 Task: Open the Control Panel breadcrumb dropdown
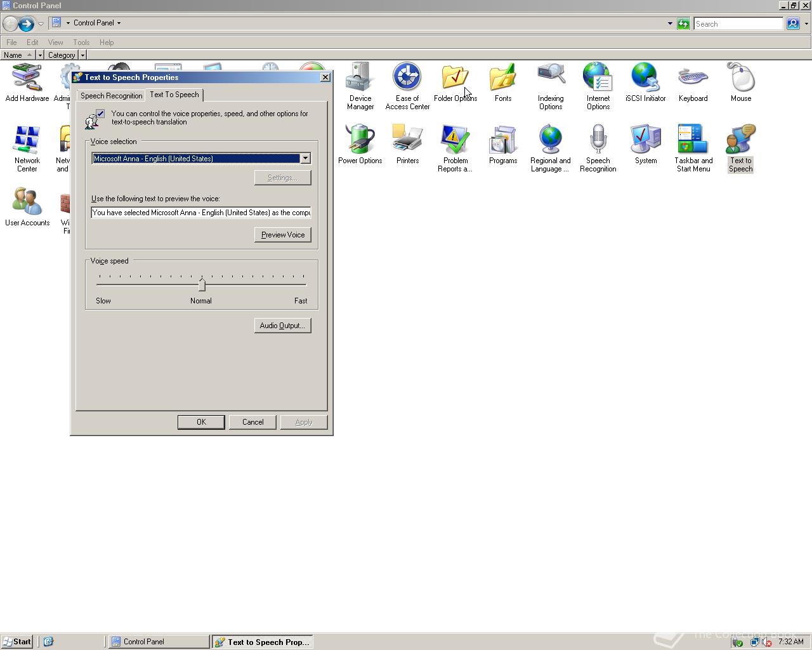(119, 23)
